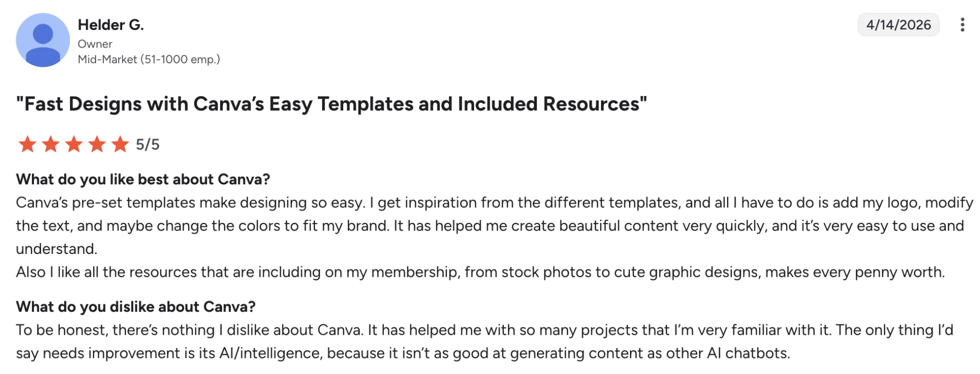This screenshot has height=374, width=980.
Task: Expand the 'What do you dislike about Canva?' section
Action: pyautogui.click(x=136, y=306)
